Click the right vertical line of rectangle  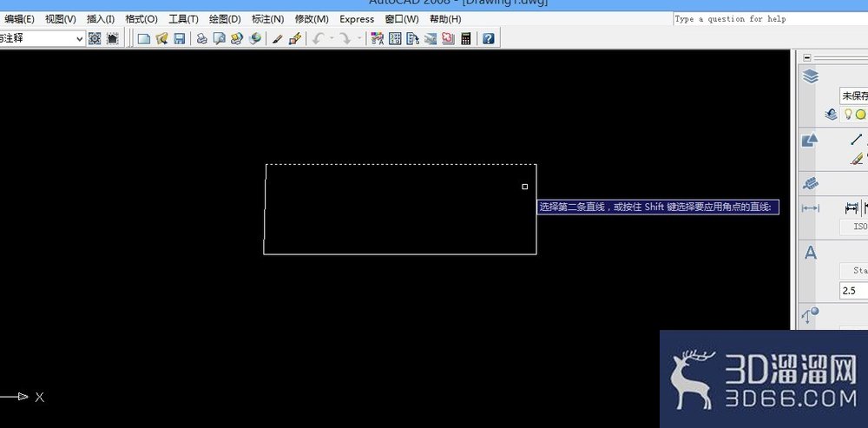click(x=536, y=208)
